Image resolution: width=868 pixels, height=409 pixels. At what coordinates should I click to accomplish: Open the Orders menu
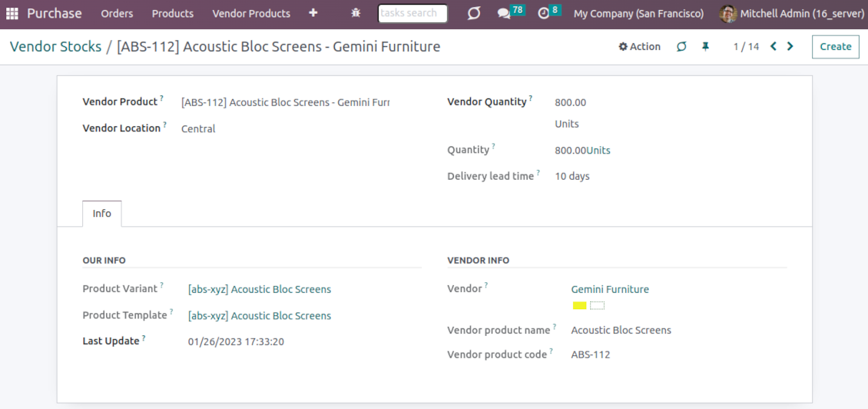point(117,13)
